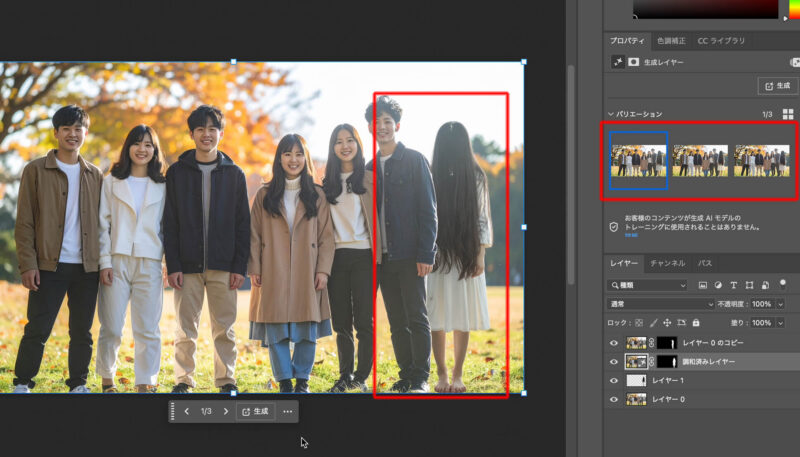The width and height of the screenshot is (800, 457).
Task: Filter layers by adjustment layers icon
Action: pos(718,285)
